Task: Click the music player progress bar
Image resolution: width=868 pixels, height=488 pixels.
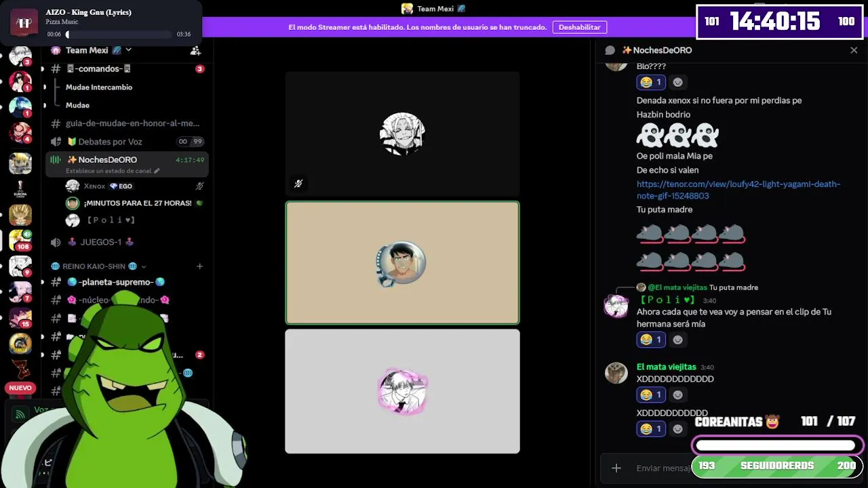Action: [x=119, y=34]
